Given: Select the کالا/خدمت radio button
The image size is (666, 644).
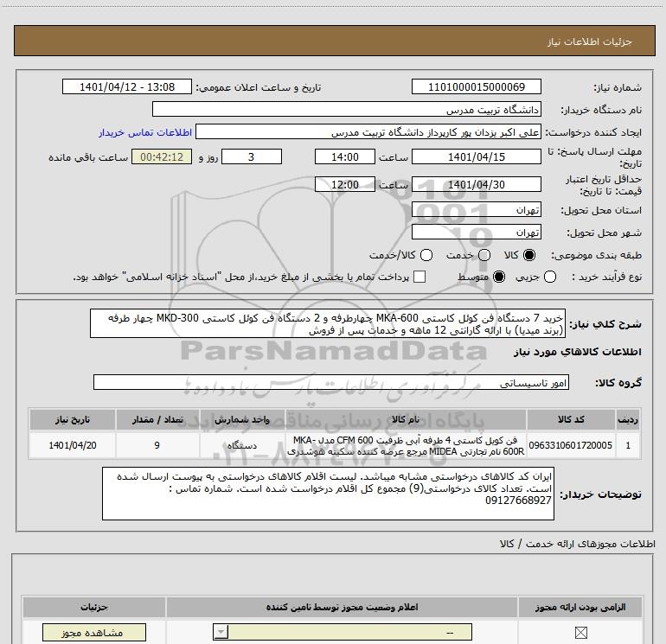Looking at the screenshot, I should (426, 255).
